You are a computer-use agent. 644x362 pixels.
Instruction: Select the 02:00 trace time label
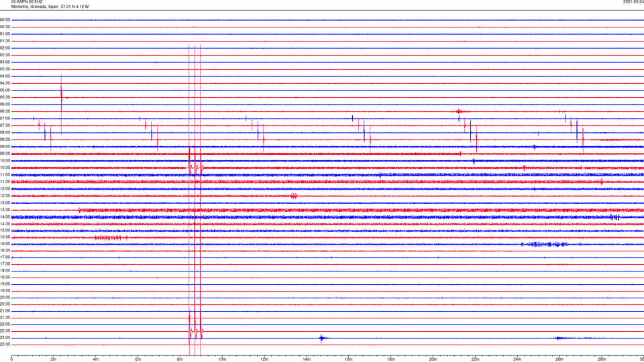[5, 48]
